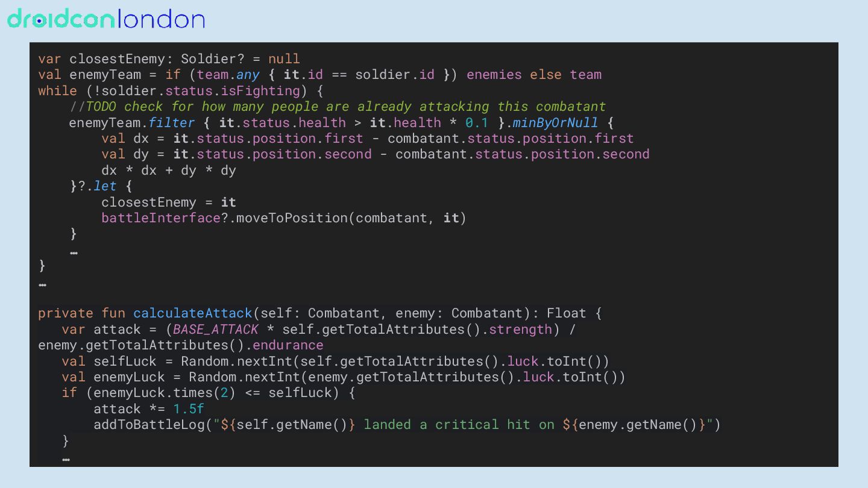The image size is (868, 488).
Task: Click the "val enemyLuck = Random.nextInt" line
Action: point(344,377)
